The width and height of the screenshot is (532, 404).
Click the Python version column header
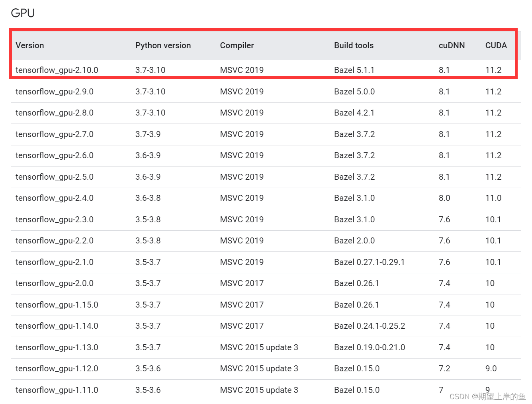pos(163,45)
